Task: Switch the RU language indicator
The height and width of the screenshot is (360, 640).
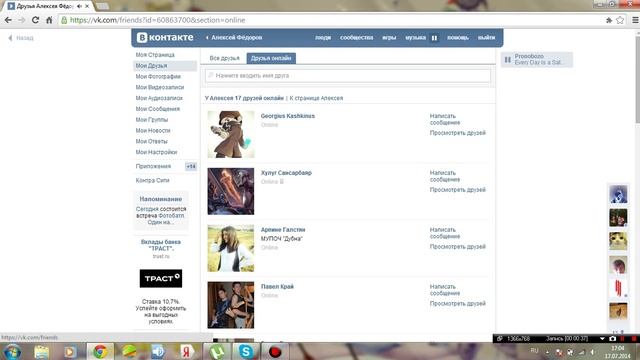Action: coord(534,351)
